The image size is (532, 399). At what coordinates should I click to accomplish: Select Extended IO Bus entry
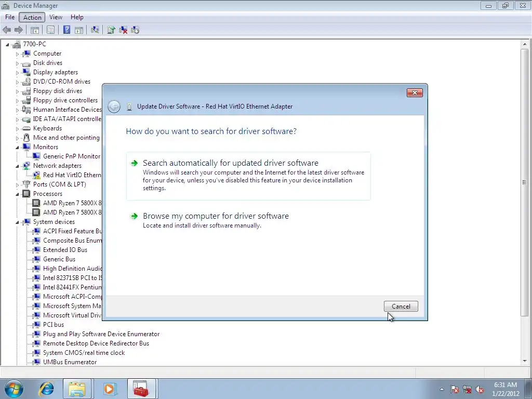coord(65,250)
